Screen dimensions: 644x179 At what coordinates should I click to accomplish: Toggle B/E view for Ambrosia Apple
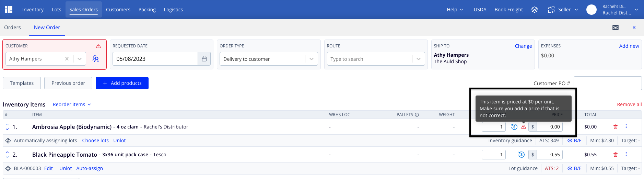(x=574, y=141)
